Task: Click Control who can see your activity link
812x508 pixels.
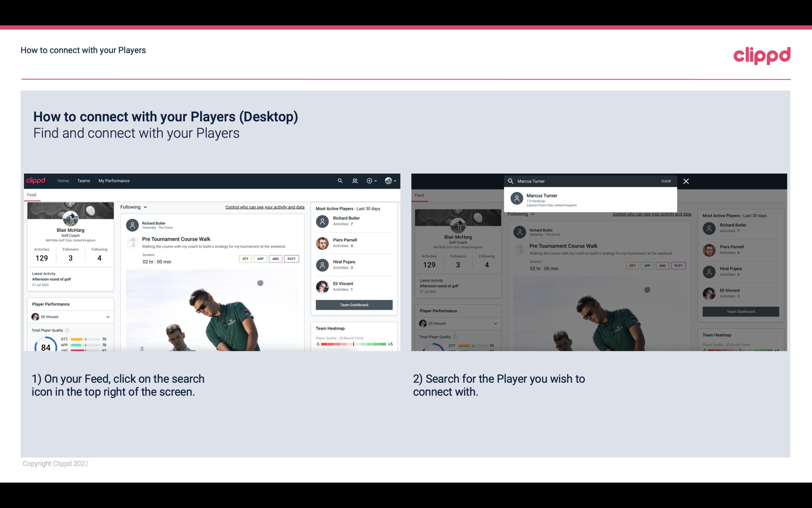Action: 264,207
